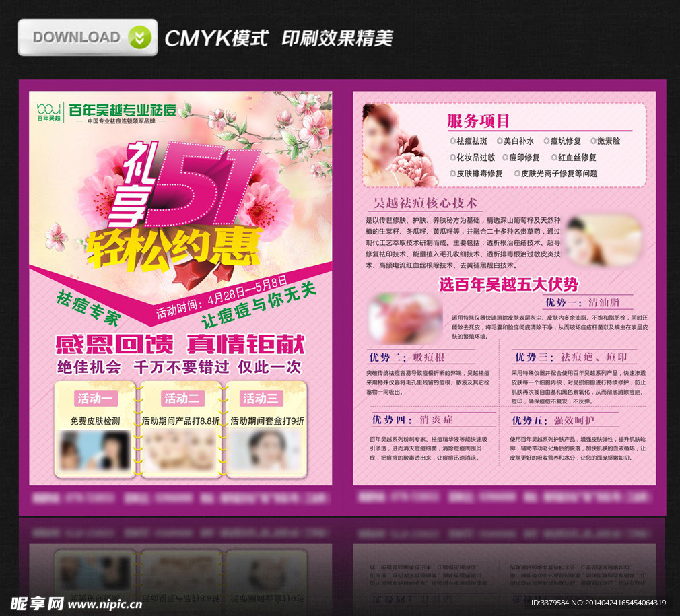Click the 服务项目 heading
The height and width of the screenshot is (616, 680).
[478, 121]
